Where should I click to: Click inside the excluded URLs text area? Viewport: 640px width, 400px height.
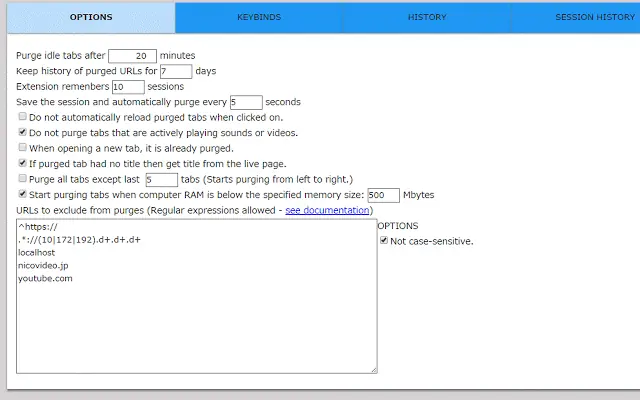(x=197, y=296)
